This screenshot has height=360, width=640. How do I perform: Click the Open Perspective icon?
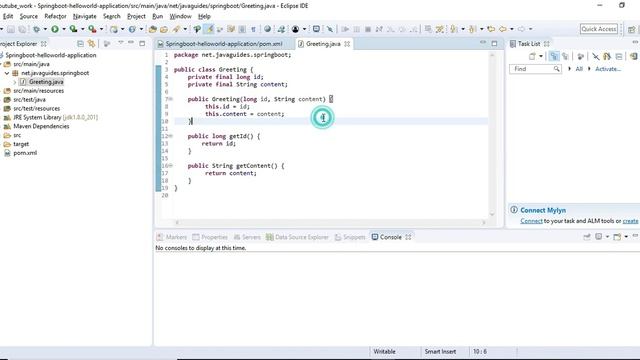point(631,29)
